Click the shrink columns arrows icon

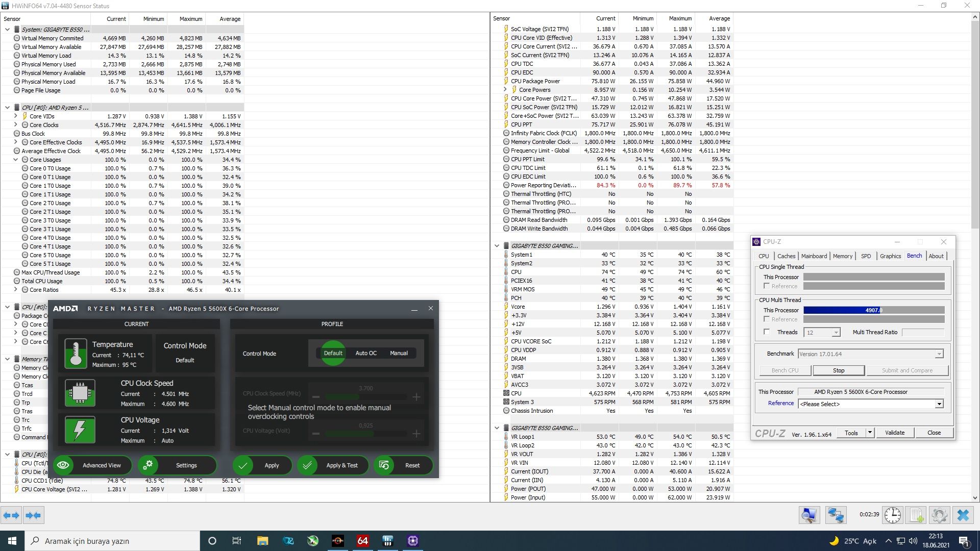click(33, 515)
